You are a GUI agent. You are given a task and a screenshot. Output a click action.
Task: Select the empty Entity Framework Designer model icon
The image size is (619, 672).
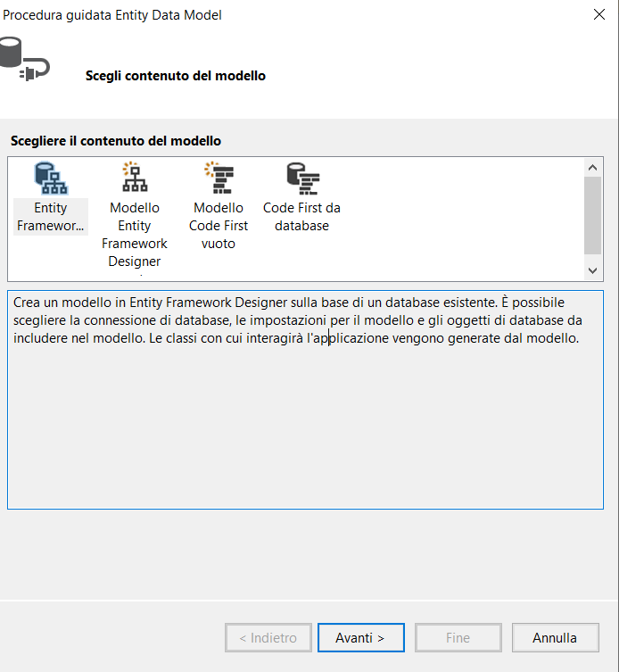pos(135,178)
